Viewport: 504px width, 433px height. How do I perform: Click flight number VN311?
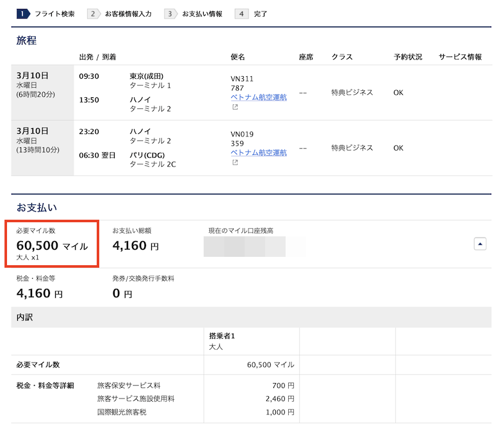[x=242, y=79]
